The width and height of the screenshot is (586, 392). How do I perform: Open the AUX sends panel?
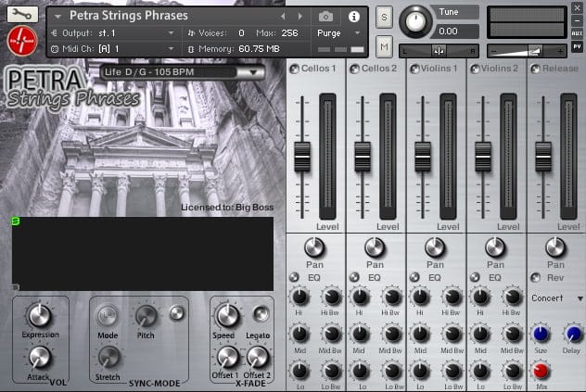click(577, 33)
